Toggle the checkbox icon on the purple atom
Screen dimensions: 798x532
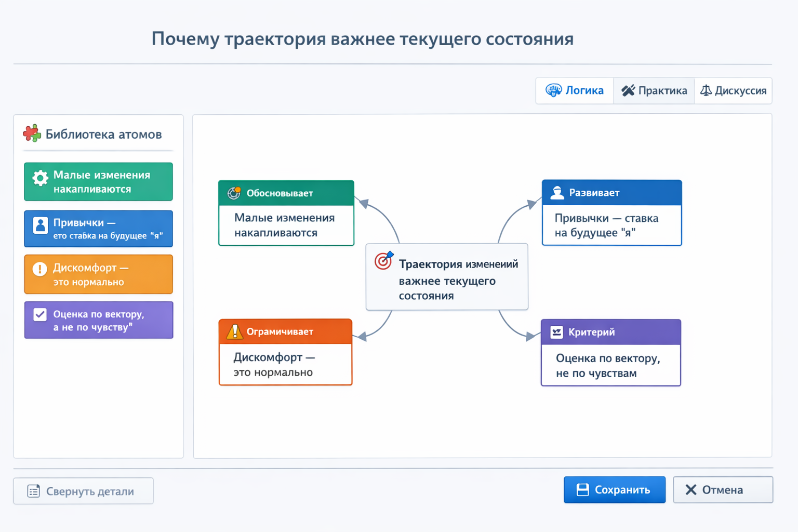click(39, 314)
